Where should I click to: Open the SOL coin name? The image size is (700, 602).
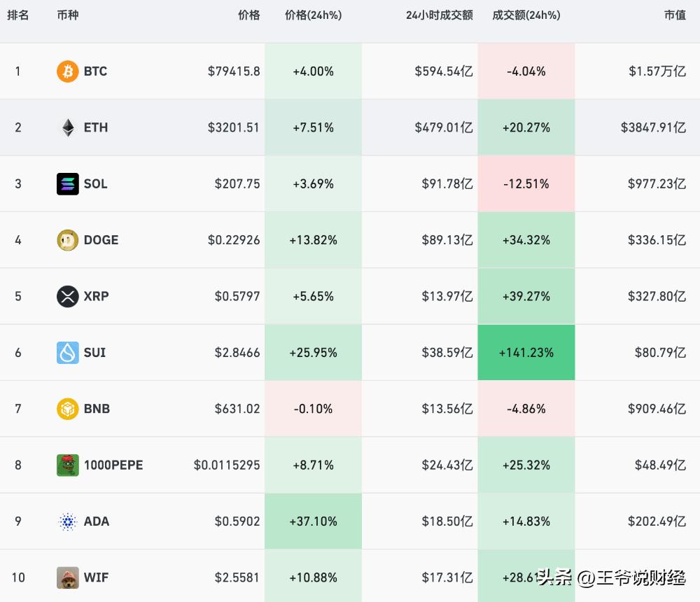coord(95,184)
